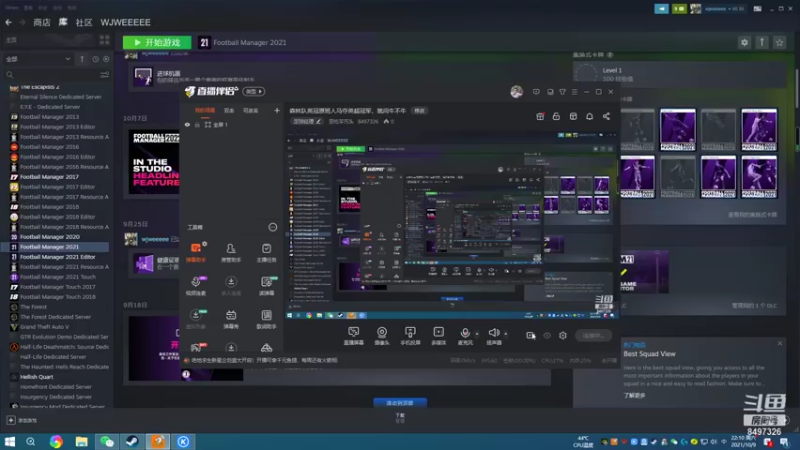Open advanced filter sliders icon in Steam library
800x450 pixels.
105,75
